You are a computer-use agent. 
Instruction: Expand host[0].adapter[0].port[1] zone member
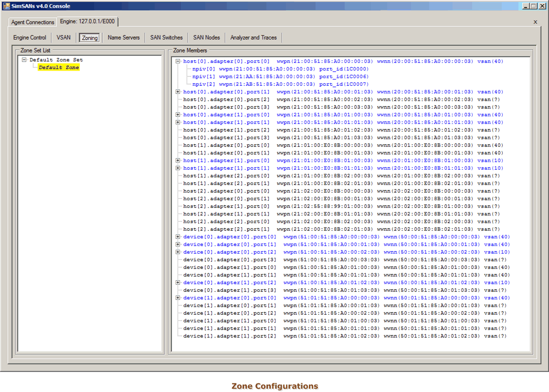point(178,92)
